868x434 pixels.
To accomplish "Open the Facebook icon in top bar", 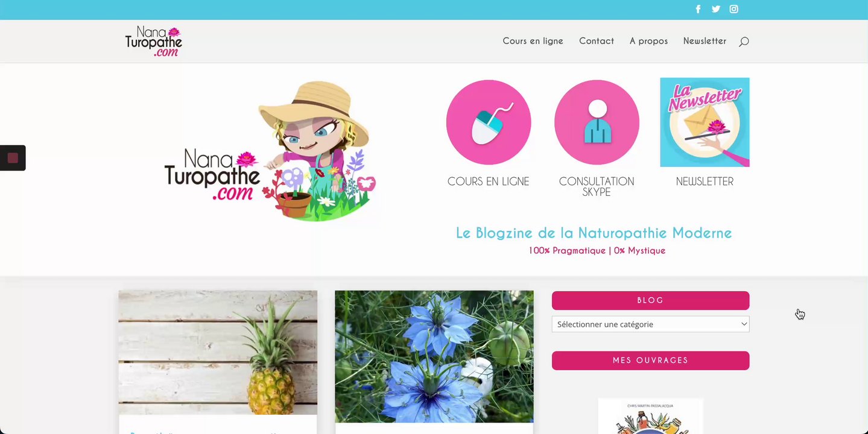I will coord(698,9).
